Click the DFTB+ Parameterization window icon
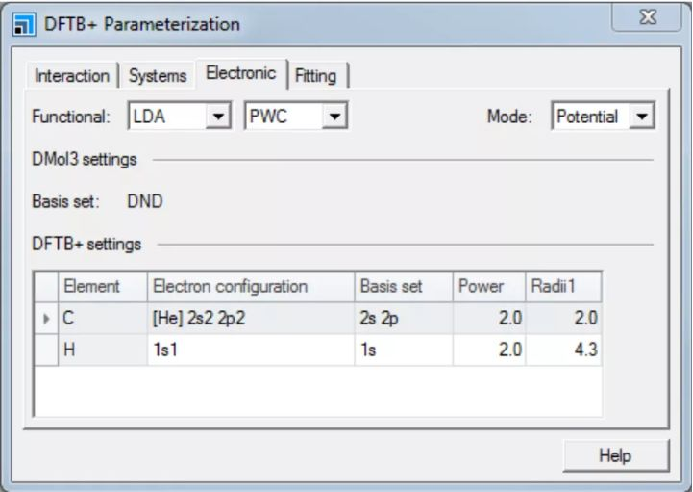 (x=24, y=25)
